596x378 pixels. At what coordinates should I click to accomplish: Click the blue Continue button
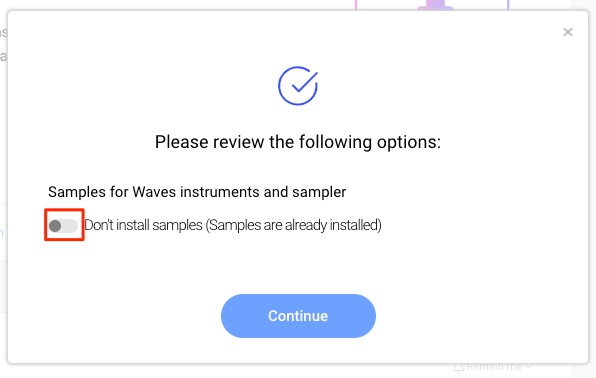point(298,316)
